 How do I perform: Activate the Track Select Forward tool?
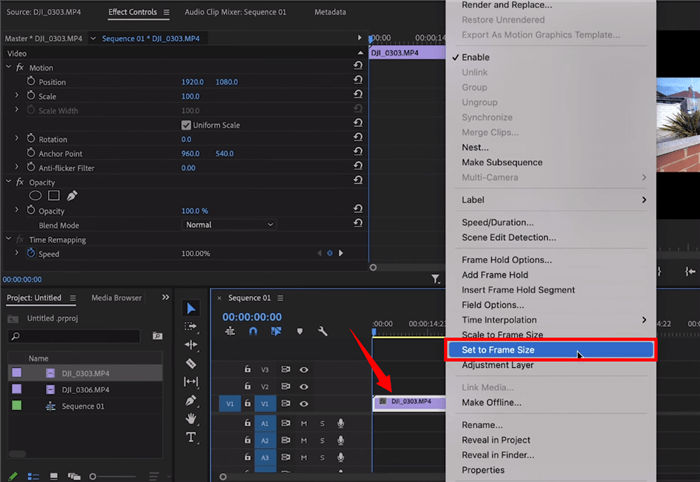pyautogui.click(x=192, y=326)
